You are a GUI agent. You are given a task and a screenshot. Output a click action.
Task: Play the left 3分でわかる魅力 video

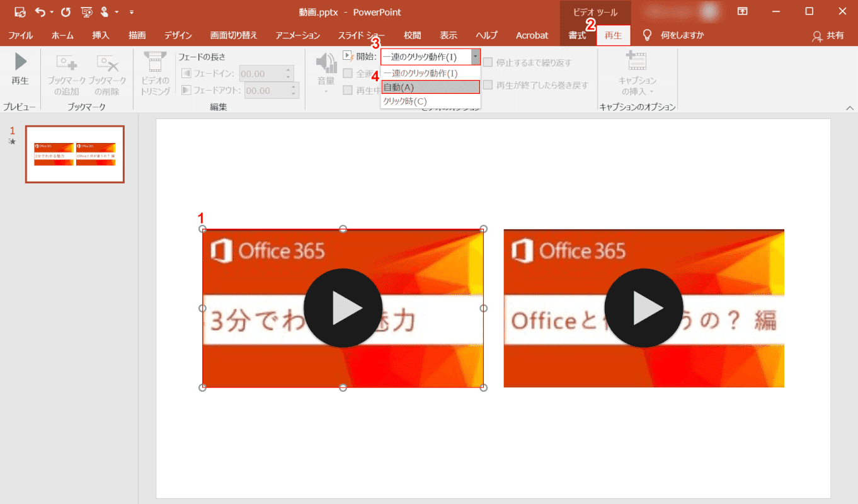[x=343, y=308]
